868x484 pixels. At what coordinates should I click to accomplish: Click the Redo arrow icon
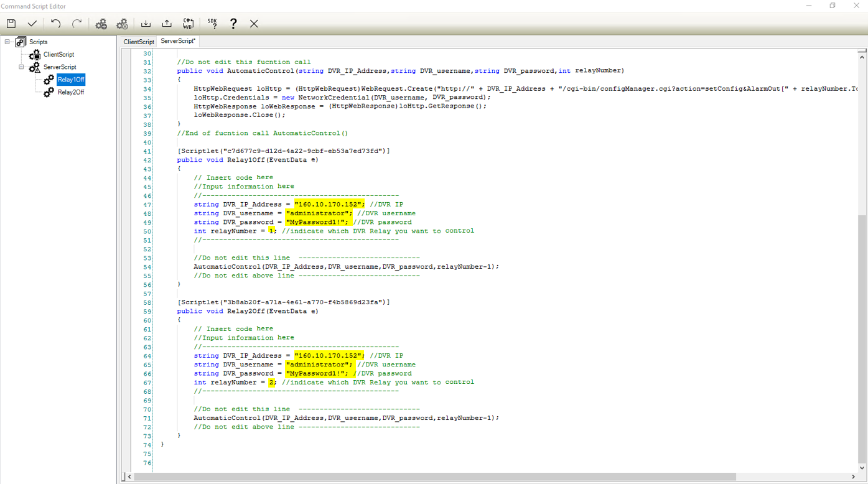tap(77, 24)
